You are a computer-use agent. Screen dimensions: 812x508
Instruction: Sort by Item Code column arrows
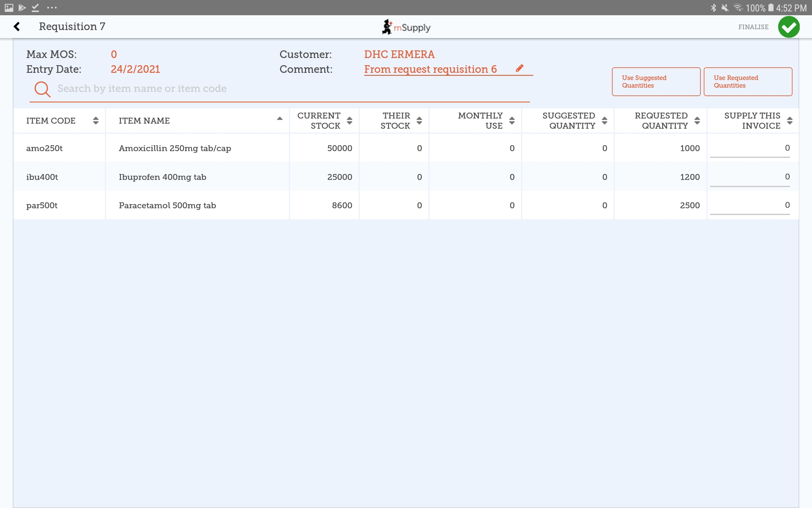(96, 121)
